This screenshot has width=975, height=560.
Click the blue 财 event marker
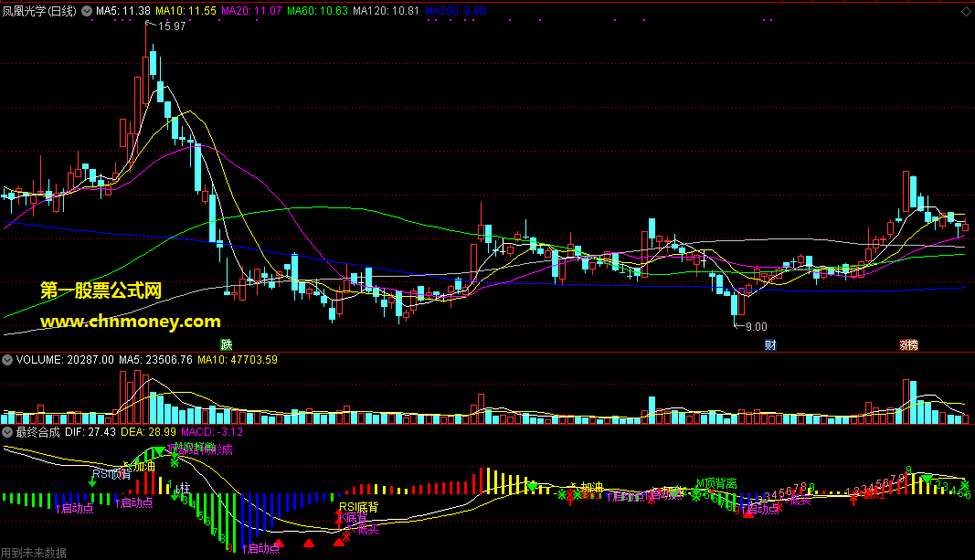(771, 345)
